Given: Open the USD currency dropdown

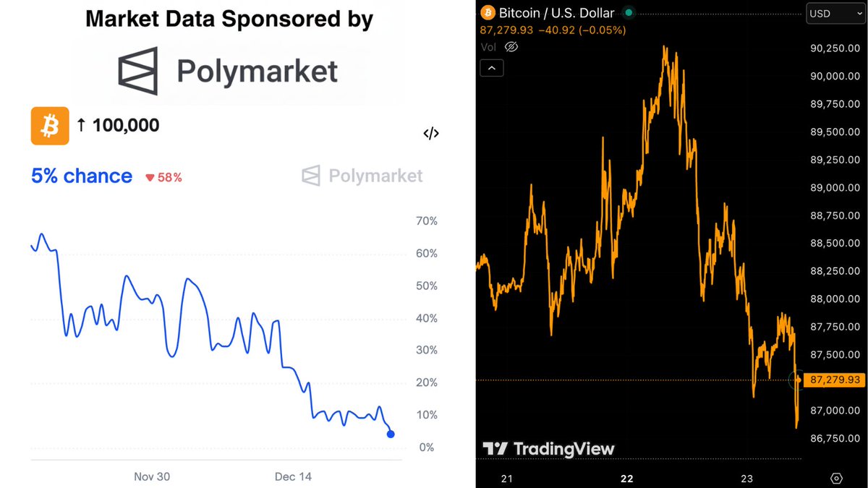Looking at the screenshot, I should pos(826,13).
